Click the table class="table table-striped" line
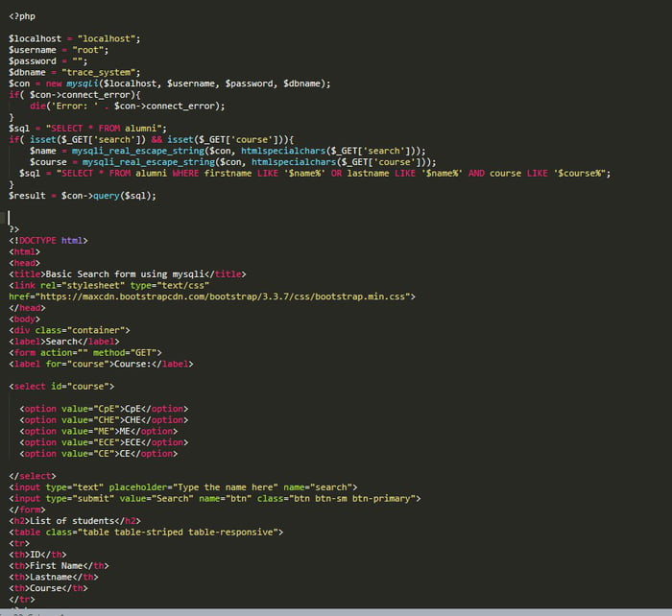 pos(146,532)
